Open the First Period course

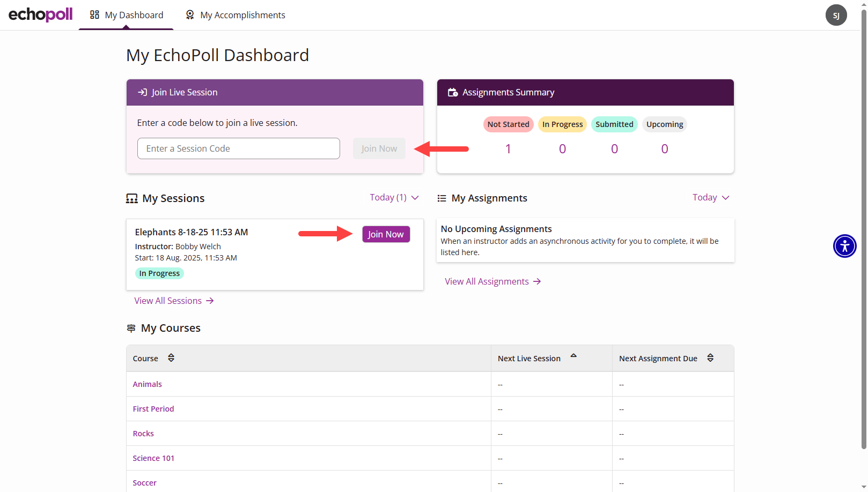tap(153, 409)
